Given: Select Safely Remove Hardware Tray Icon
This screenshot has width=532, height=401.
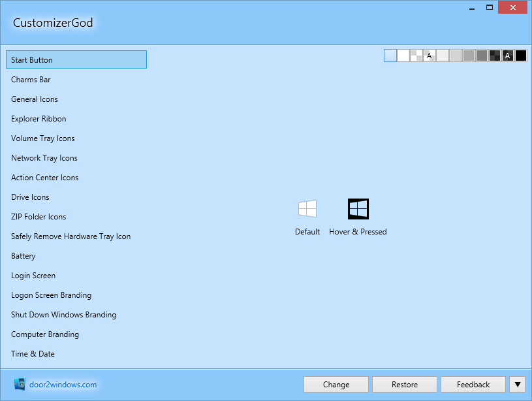Looking at the screenshot, I should click(76, 236).
